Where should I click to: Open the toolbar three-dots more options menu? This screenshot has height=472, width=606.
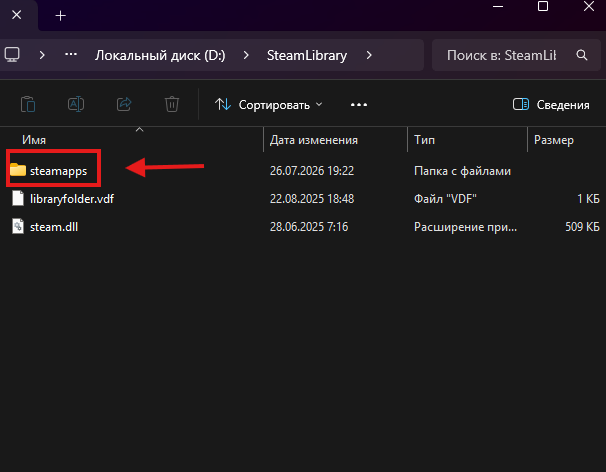tap(359, 105)
